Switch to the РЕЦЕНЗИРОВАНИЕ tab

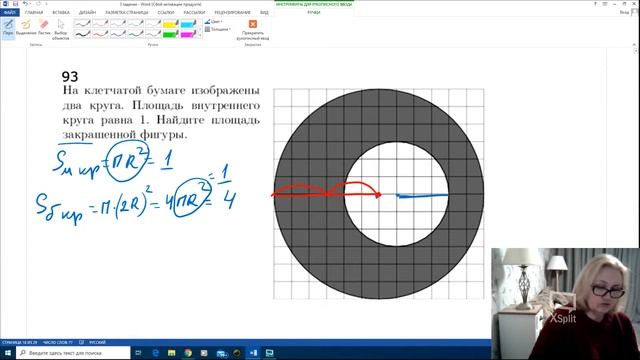coord(232,13)
